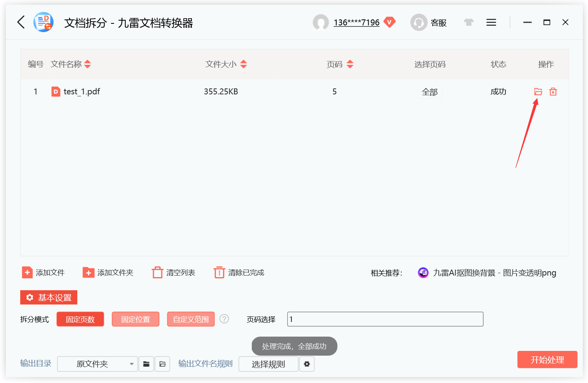The width and height of the screenshot is (588, 383).
Task: Delete test_1.pdf using the trash icon
Action: pyautogui.click(x=553, y=92)
